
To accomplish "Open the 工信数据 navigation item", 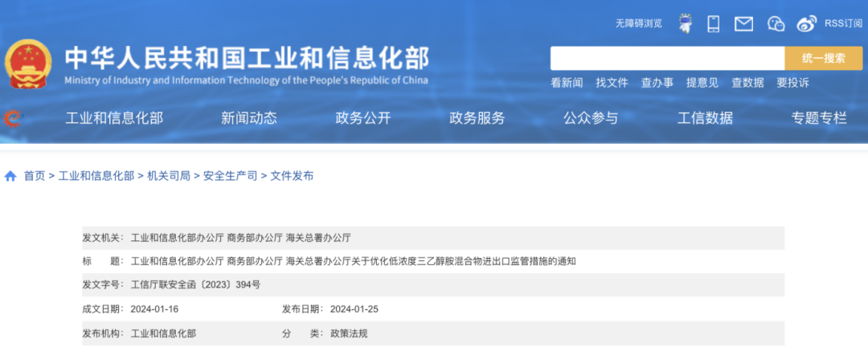I will tap(705, 118).
